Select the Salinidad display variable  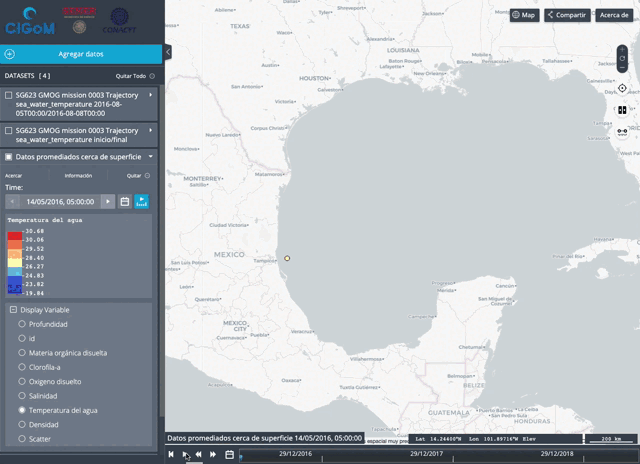22,396
